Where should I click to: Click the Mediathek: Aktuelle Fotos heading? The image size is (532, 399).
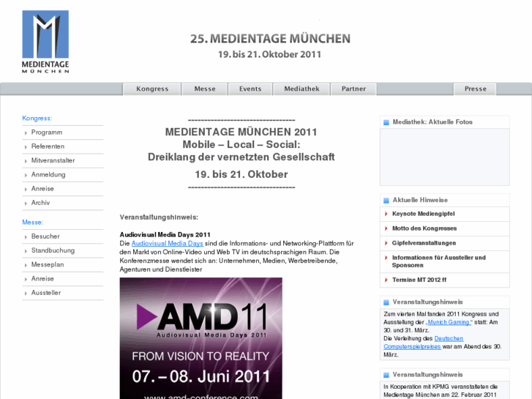pyautogui.click(x=432, y=122)
